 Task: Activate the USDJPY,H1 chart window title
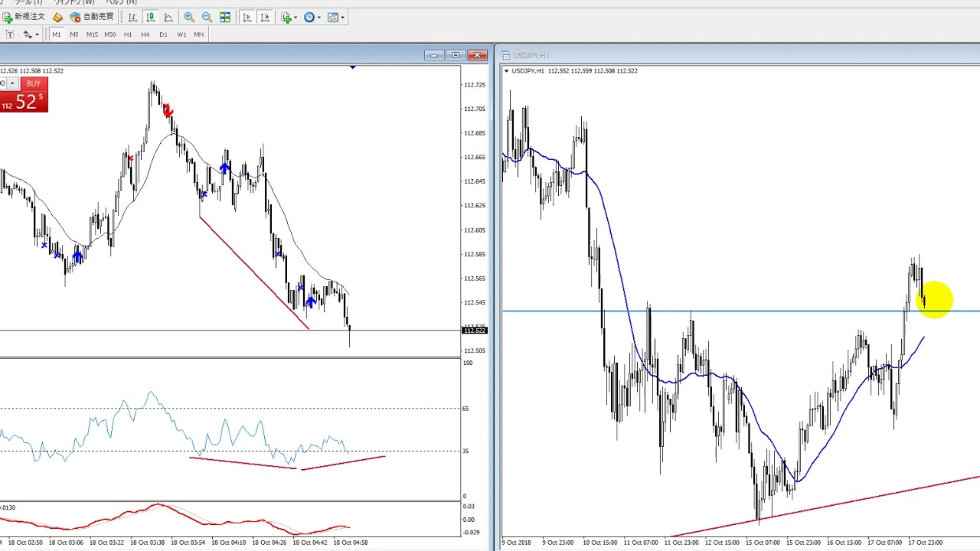tap(531, 55)
